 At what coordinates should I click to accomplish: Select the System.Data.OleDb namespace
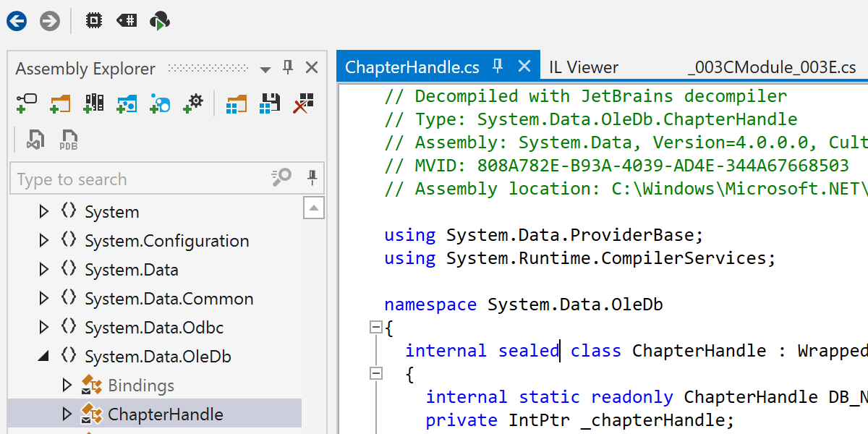(x=158, y=357)
